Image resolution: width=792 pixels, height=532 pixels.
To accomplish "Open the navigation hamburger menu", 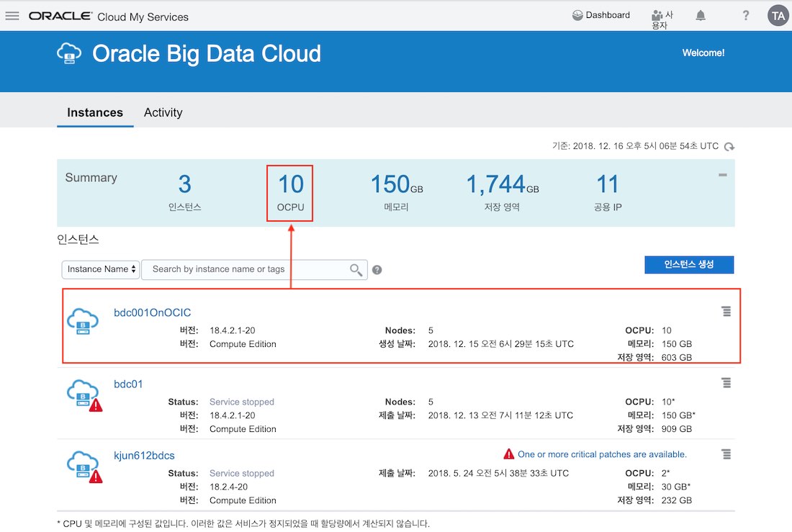I will coord(12,15).
